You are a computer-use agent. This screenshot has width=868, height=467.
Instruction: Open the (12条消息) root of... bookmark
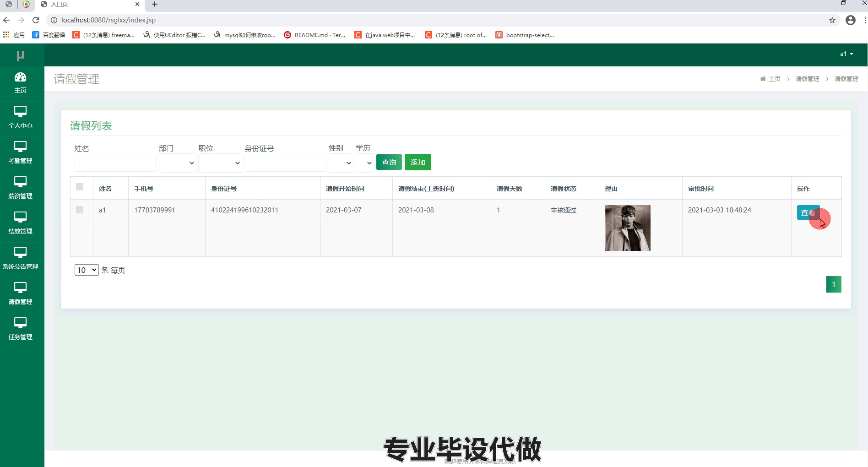(456, 35)
